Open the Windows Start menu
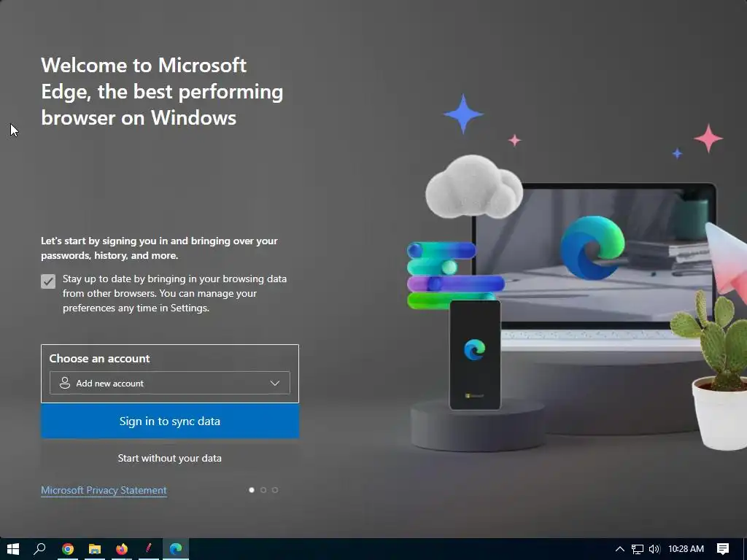 pyautogui.click(x=13, y=549)
